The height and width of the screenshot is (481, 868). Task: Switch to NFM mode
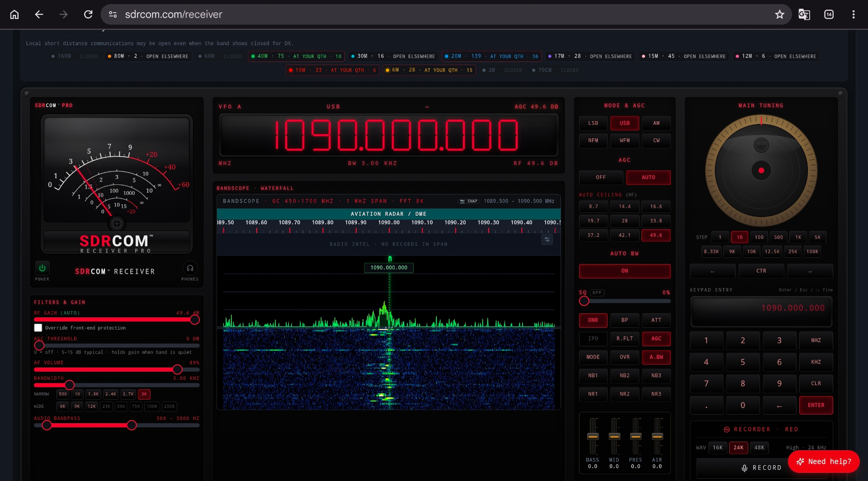pyautogui.click(x=593, y=141)
